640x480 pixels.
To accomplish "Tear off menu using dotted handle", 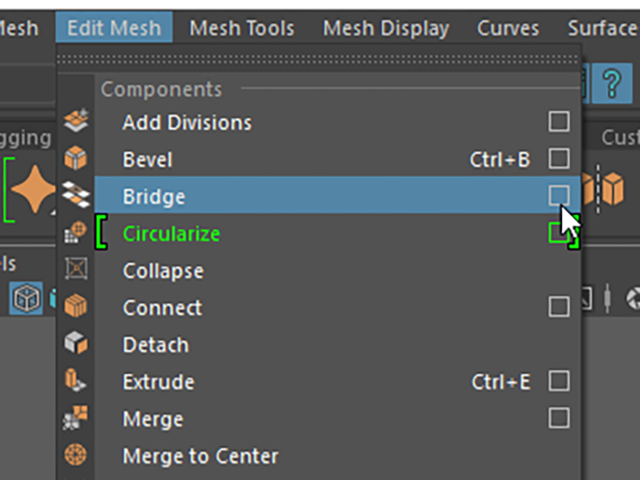I will point(318,60).
